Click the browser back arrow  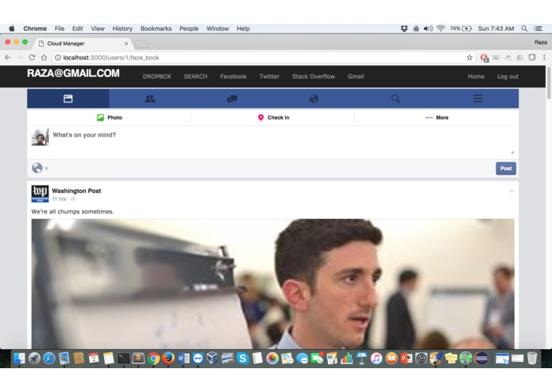pos(8,57)
